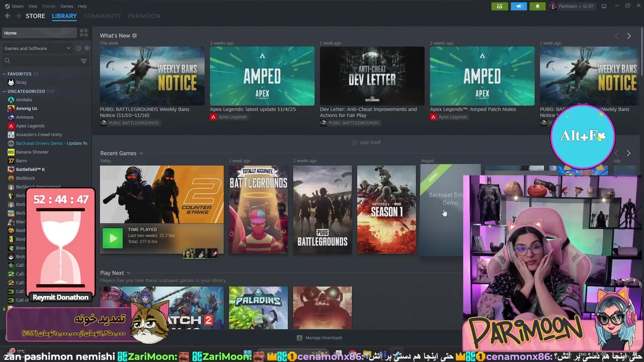This screenshot has height=362, width=644.
Task: Open the Anti-Cheat Dev Letter news image
Action: point(372,76)
